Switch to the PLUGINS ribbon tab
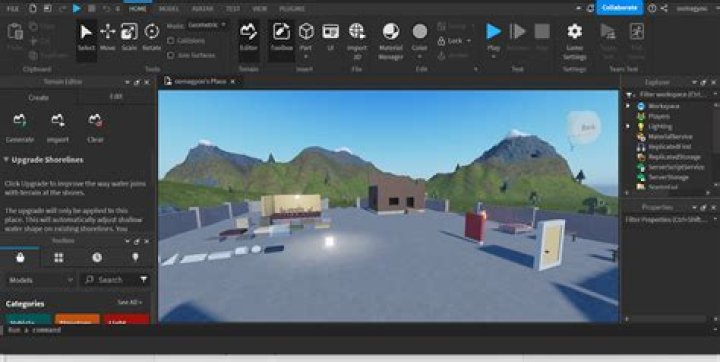Image resolution: width=720 pixels, height=362 pixels. point(292,9)
